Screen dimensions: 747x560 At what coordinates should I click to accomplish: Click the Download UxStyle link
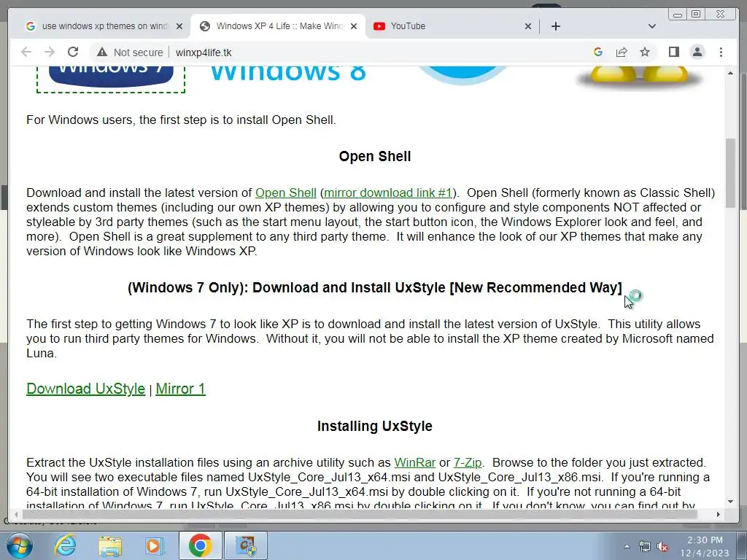pyautogui.click(x=86, y=389)
